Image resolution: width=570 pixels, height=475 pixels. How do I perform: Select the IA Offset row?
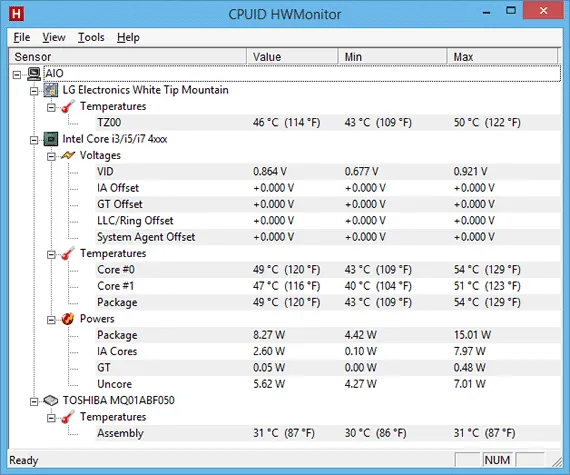click(328, 188)
